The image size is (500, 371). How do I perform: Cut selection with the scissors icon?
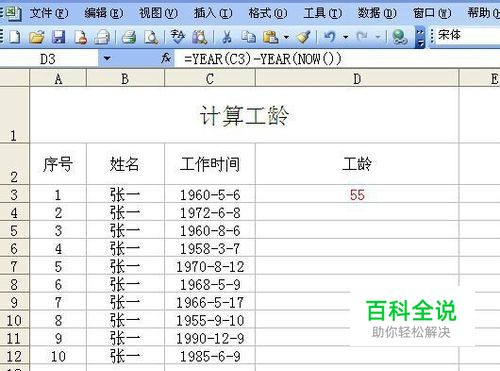(227, 37)
